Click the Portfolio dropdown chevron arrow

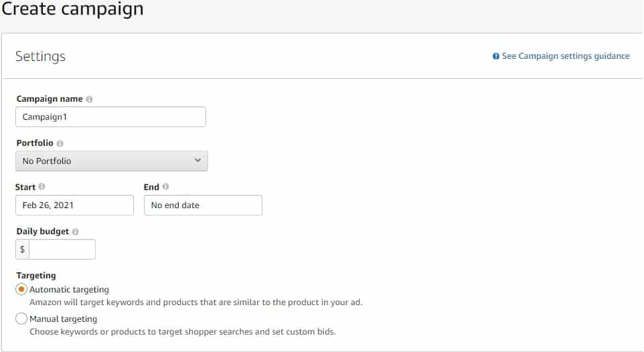pyautogui.click(x=197, y=160)
